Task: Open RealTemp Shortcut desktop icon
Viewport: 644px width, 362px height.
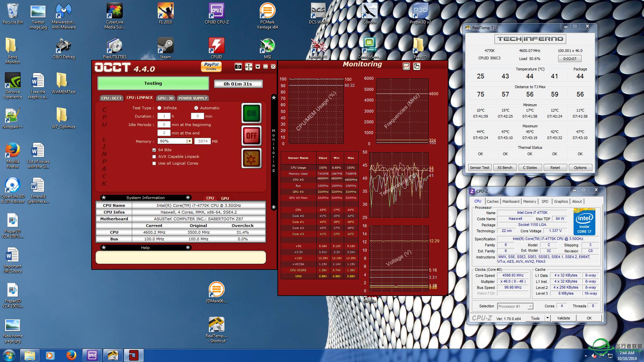Action: pyautogui.click(x=216, y=330)
